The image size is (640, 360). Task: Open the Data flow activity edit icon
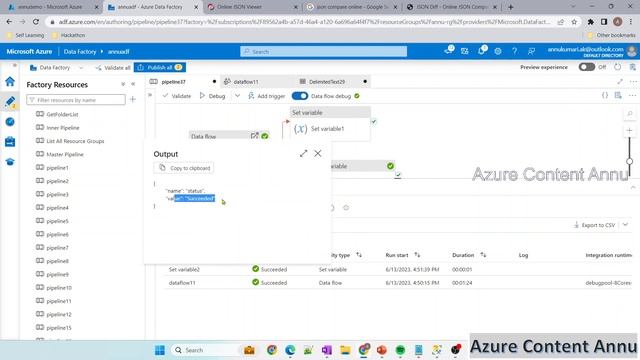[255, 136]
